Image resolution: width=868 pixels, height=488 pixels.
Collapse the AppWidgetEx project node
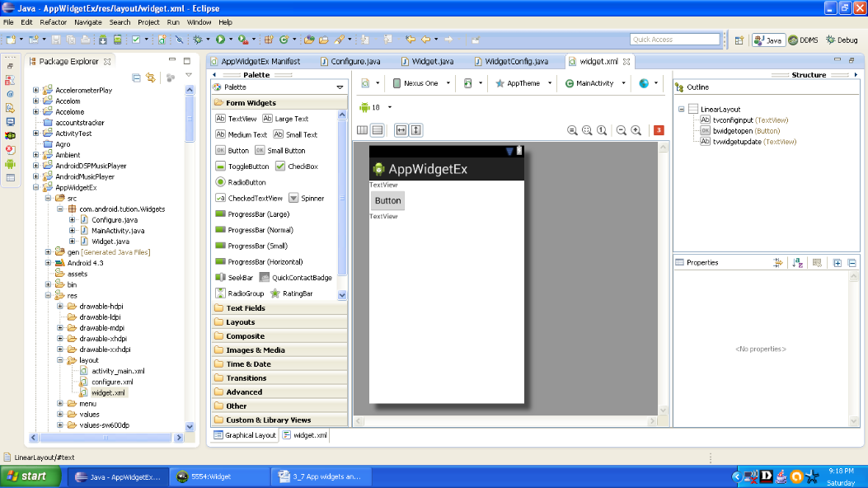click(x=36, y=188)
